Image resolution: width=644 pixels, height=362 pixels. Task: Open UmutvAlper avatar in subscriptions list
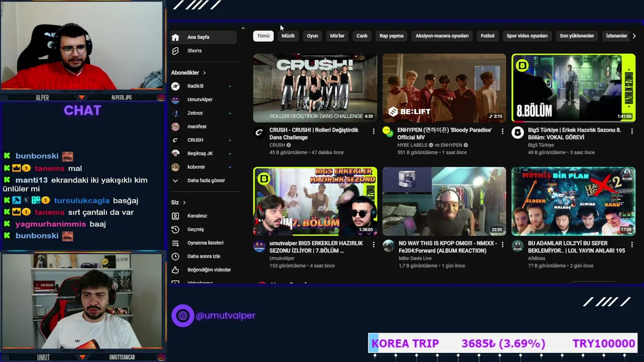pyautogui.click(x=175, y=100)
